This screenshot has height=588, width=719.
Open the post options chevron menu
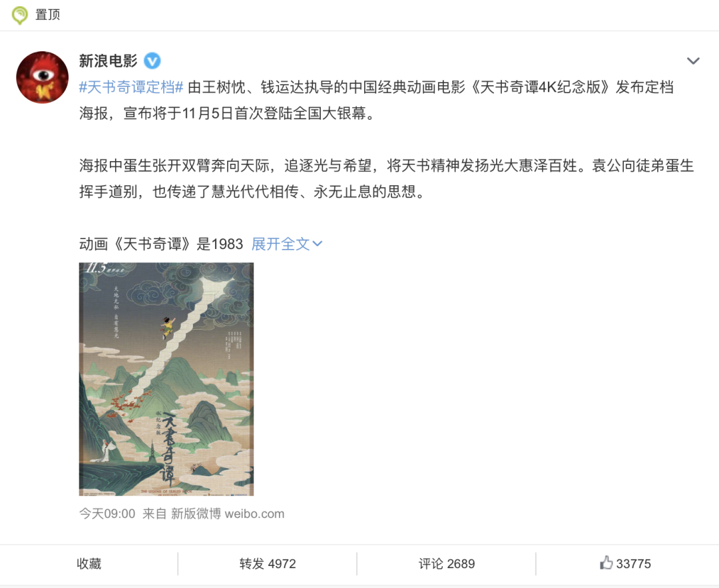click(693, 61)
